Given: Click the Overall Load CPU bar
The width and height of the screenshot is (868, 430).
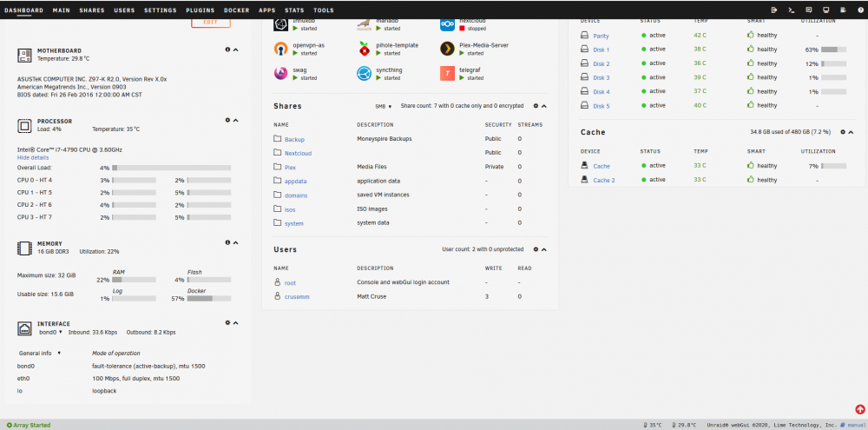Looking at the screenshot, I should 172,168.
